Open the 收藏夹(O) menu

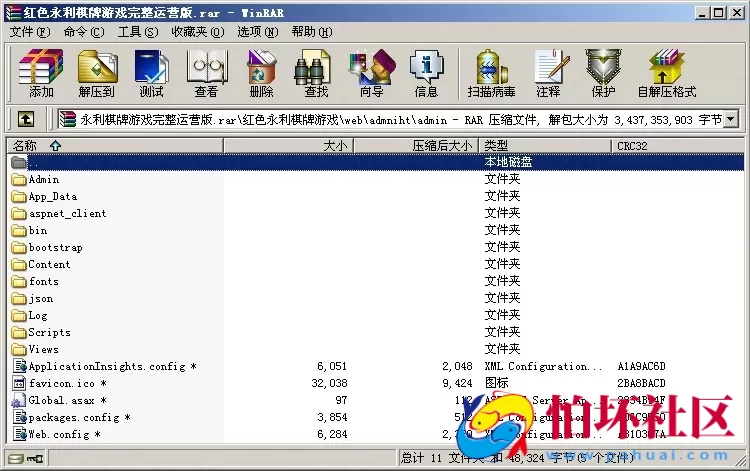pyautogui.click(x=198, y=32)
